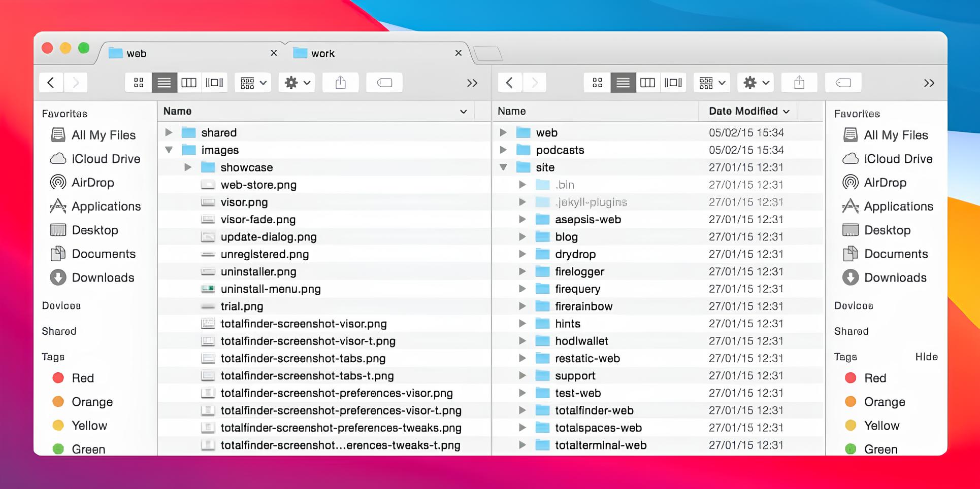The image size is (980, 489).
Task: Expand the shared folder
Action: click(x=169, y=132)
